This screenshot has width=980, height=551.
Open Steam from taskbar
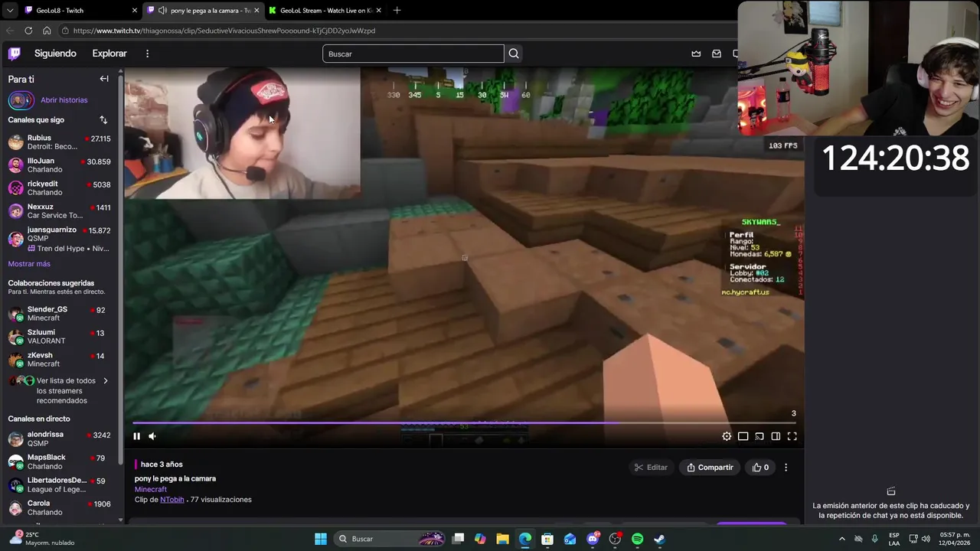(x=659, y=539)
